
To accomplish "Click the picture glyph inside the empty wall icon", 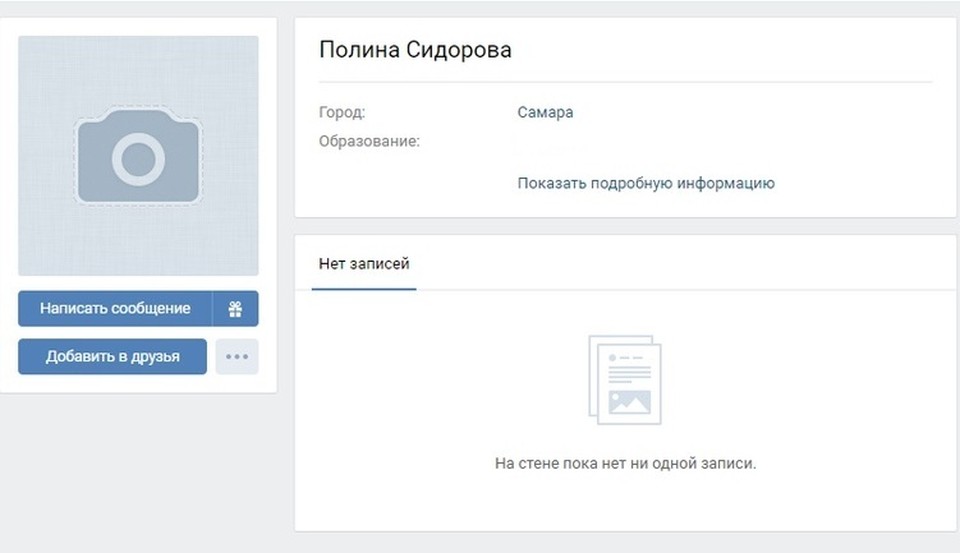I will pos(629,402).
